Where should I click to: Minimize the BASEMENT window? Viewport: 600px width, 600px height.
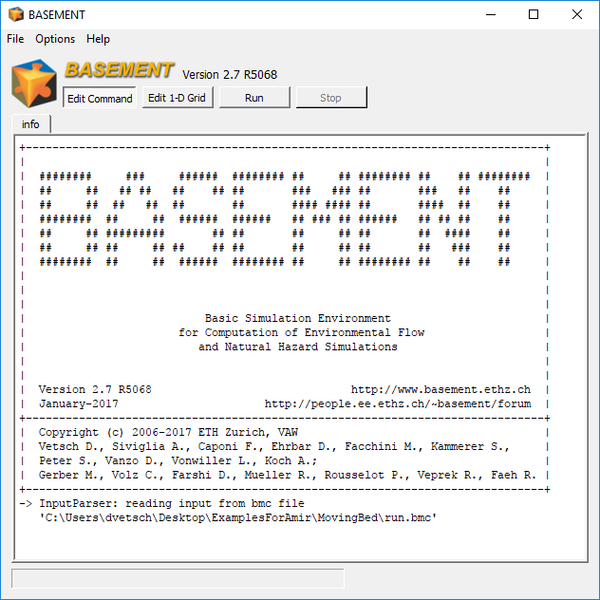tap(488, 15)
